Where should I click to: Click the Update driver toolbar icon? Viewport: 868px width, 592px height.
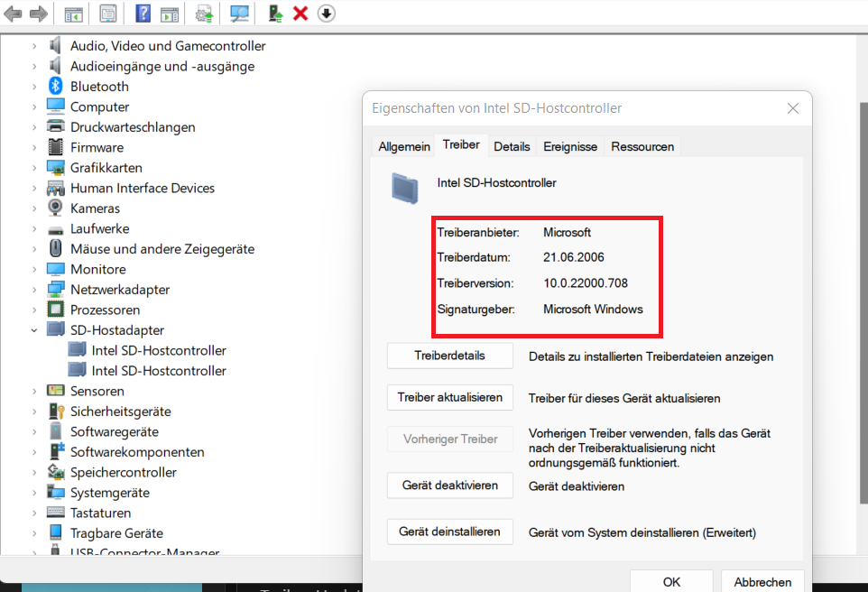pos(275,14)
